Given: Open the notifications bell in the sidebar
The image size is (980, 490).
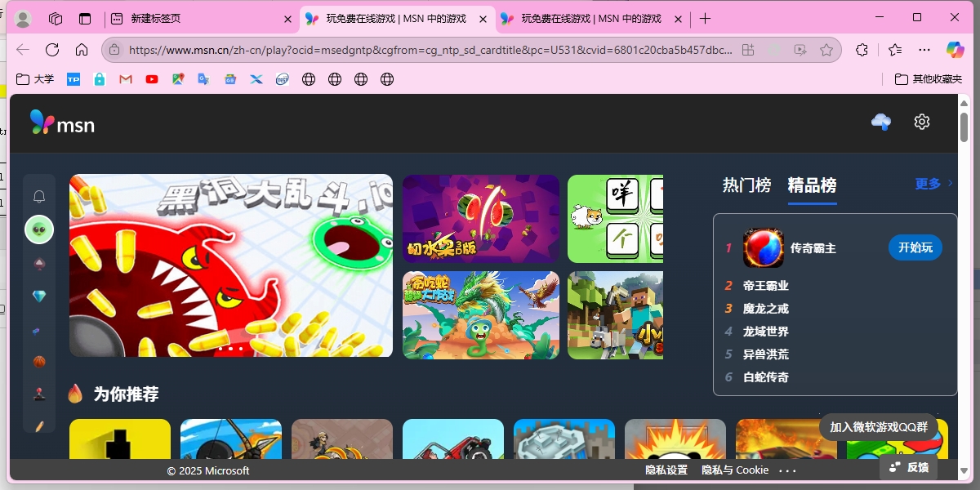Looking at the screenshot, I should coord(39,197).
